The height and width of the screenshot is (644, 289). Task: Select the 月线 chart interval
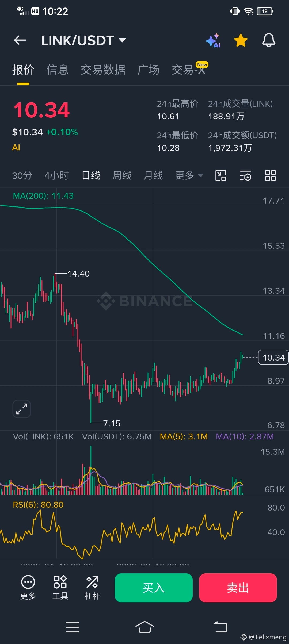pos(153,176)
